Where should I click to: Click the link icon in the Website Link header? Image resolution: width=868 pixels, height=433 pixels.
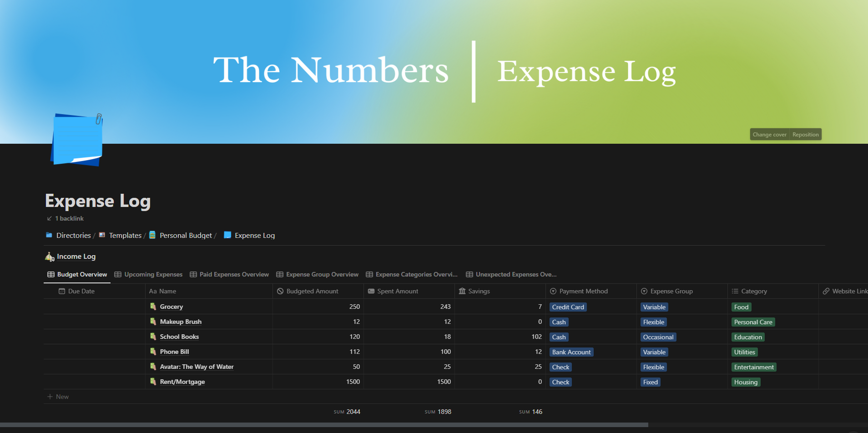point(826,291)
